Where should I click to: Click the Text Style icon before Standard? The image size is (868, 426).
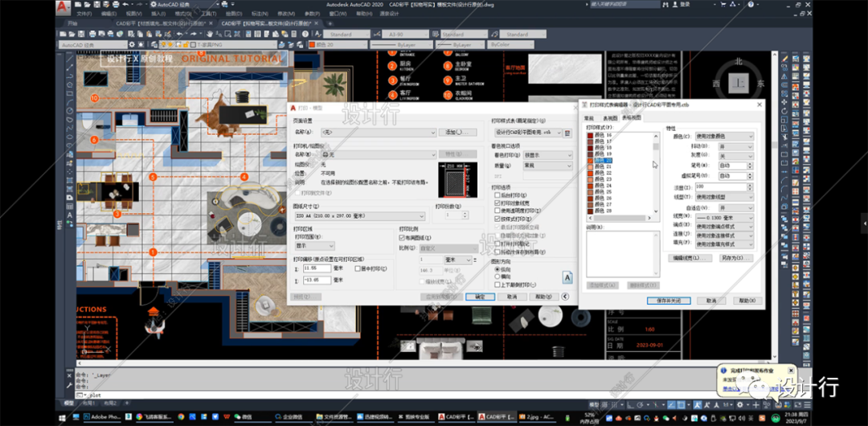click(x=318, y=34)
